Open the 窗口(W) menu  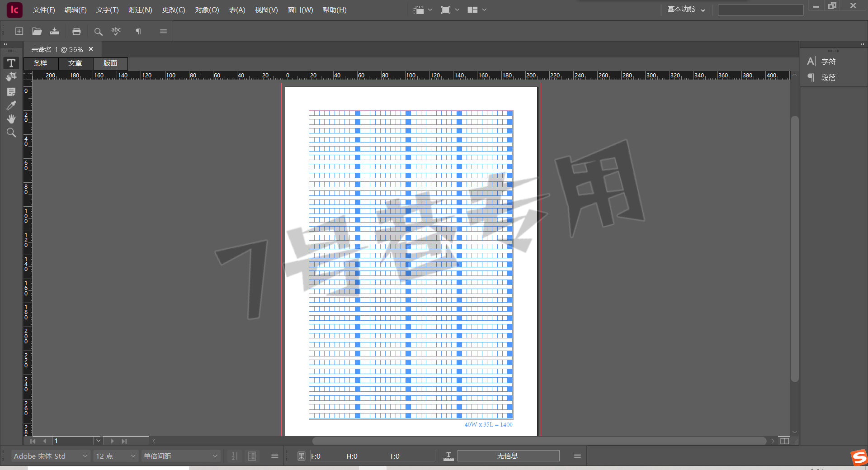click(300, 10)
